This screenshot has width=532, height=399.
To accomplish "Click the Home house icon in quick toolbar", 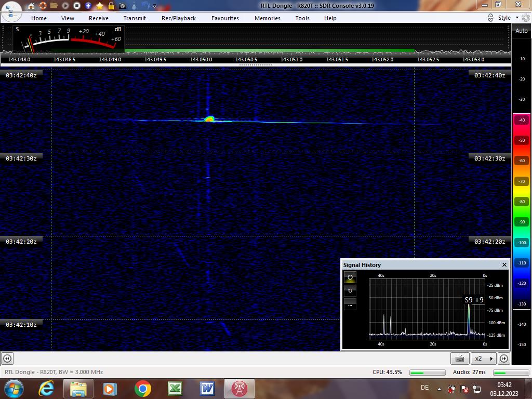I will pyautogui.click(x=31, y=5).
